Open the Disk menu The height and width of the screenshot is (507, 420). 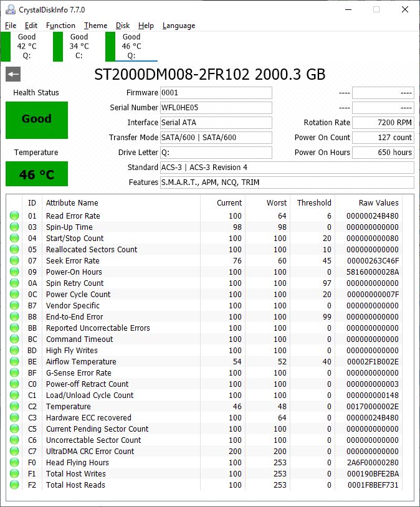click(x=123, y=26)
